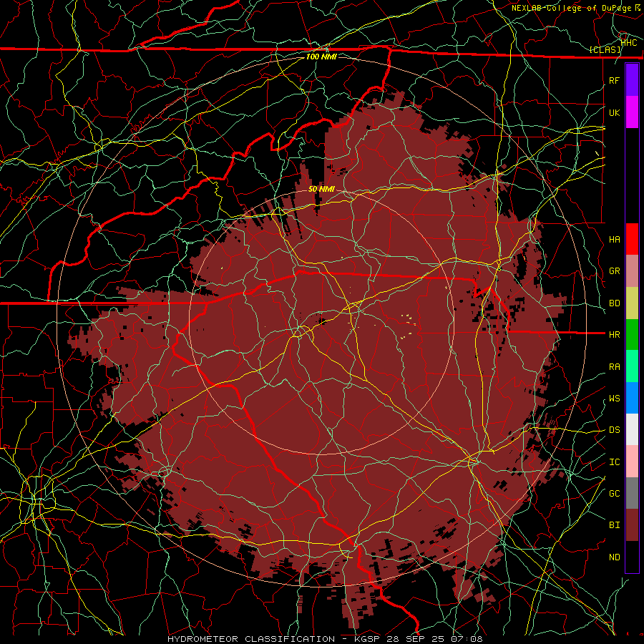Click the light green RA legend swatch

[632, 366]
